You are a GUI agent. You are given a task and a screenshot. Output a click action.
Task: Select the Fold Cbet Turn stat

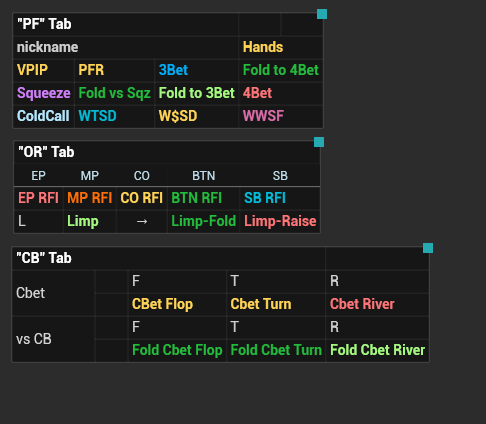coord(276,350)
